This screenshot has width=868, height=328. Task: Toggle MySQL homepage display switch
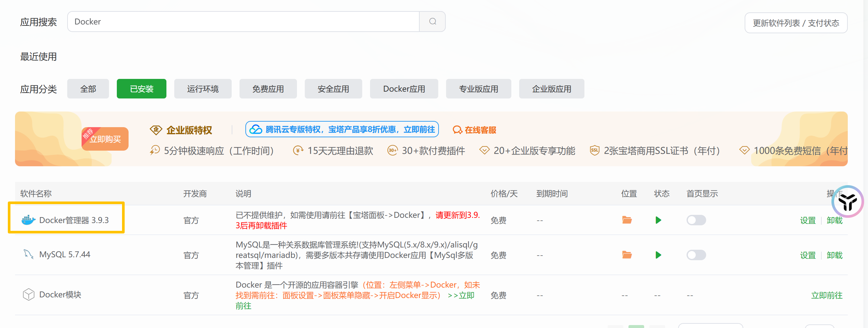coord(696,255)
